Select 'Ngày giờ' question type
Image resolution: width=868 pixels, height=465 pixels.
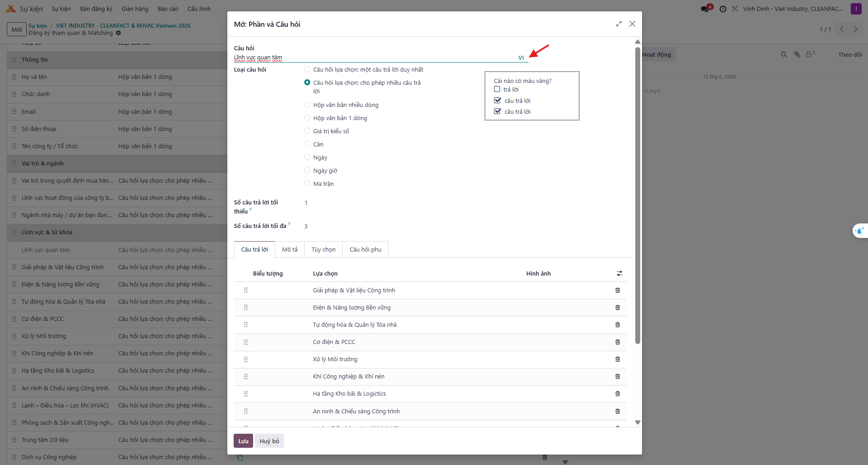307,170
